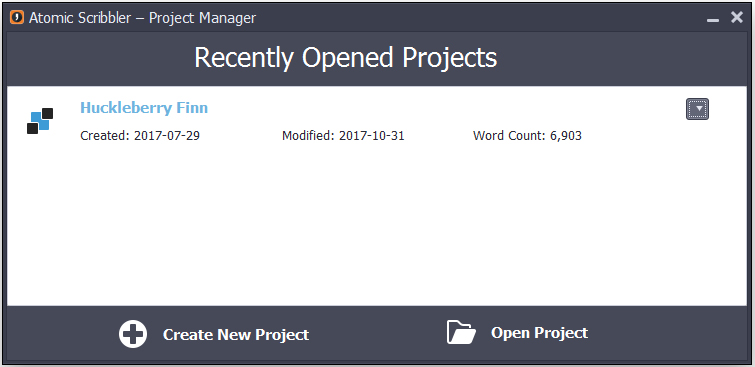Close the Project Manager window

(737, 18)
